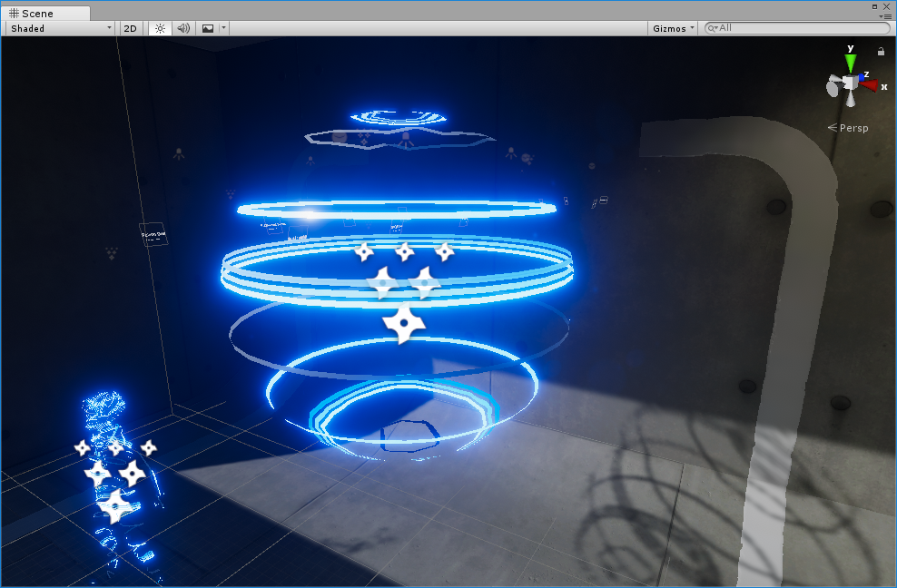The image size is (897, 588).
Task: Click the center cube of the orientation gizmo
Action: pos(850,83)
